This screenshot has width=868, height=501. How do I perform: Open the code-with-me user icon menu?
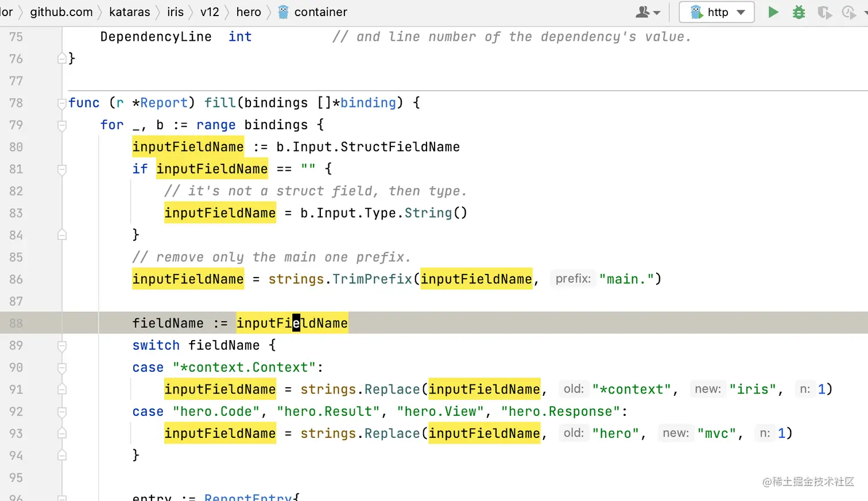click(648, 12)
